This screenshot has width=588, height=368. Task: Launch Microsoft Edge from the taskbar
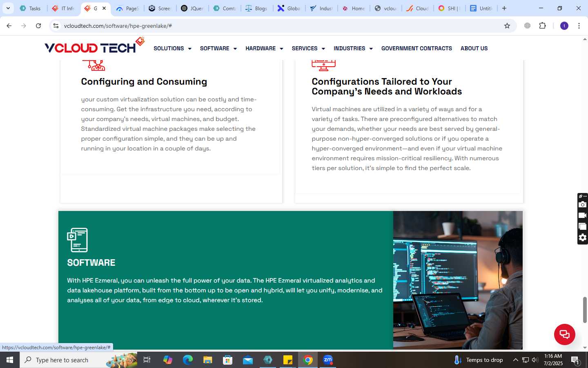[188, 360]
